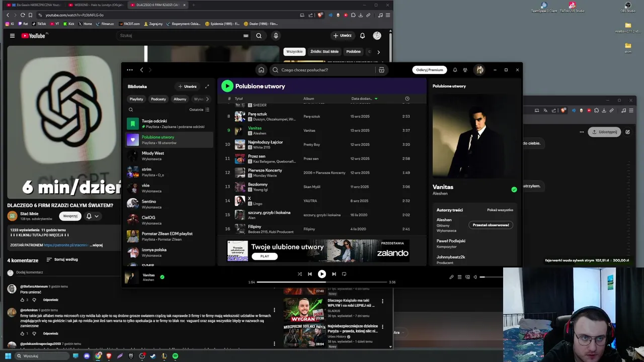Start YouTube voice search microphone
Viewport: 644px width, 362px height.
point(276,36)
